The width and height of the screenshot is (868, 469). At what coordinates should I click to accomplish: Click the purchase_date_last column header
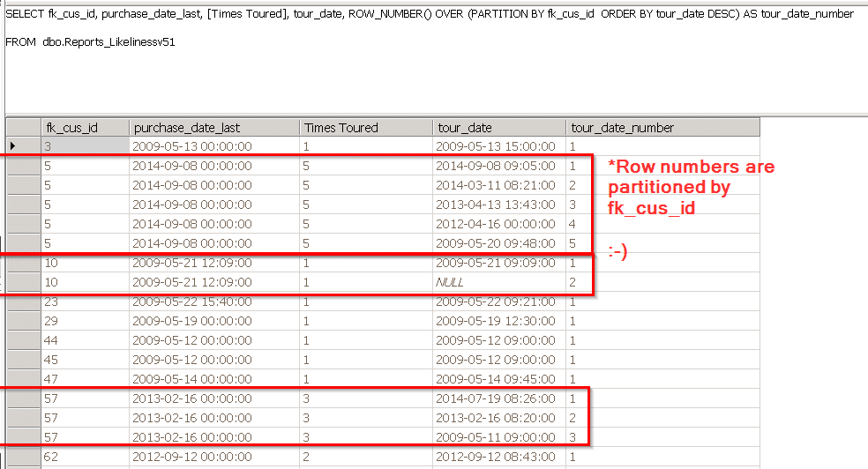(x=214, y=128)
